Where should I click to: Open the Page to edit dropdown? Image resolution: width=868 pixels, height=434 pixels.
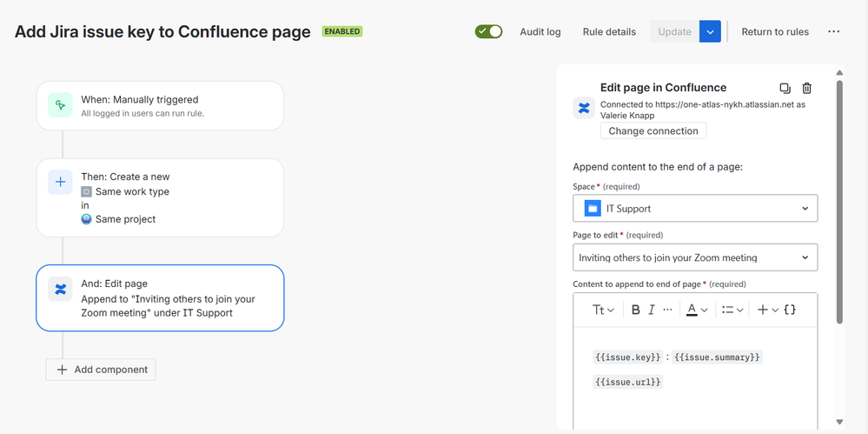(x=695, y=257)
